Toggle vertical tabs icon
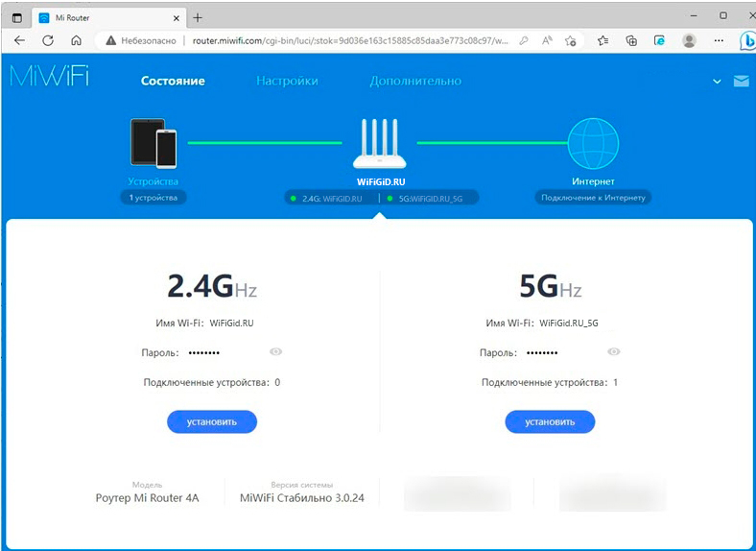Viewport: 756px width, 551px height. pyautogui.click(x=17, y=18)
